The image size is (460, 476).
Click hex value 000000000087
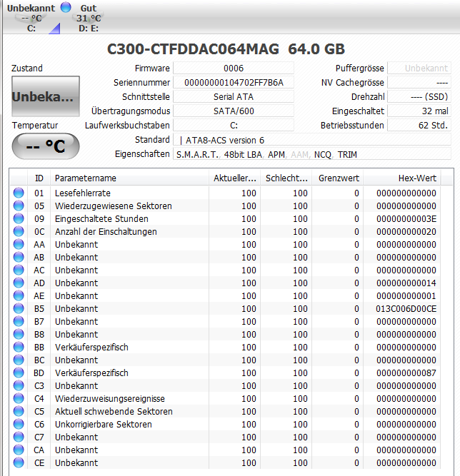click(x=406, y=373)
